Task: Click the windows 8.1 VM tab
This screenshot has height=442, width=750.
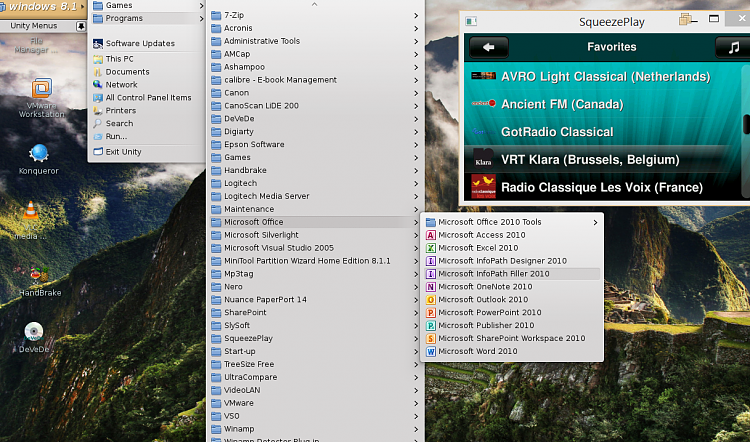Action: pos(41,7)
